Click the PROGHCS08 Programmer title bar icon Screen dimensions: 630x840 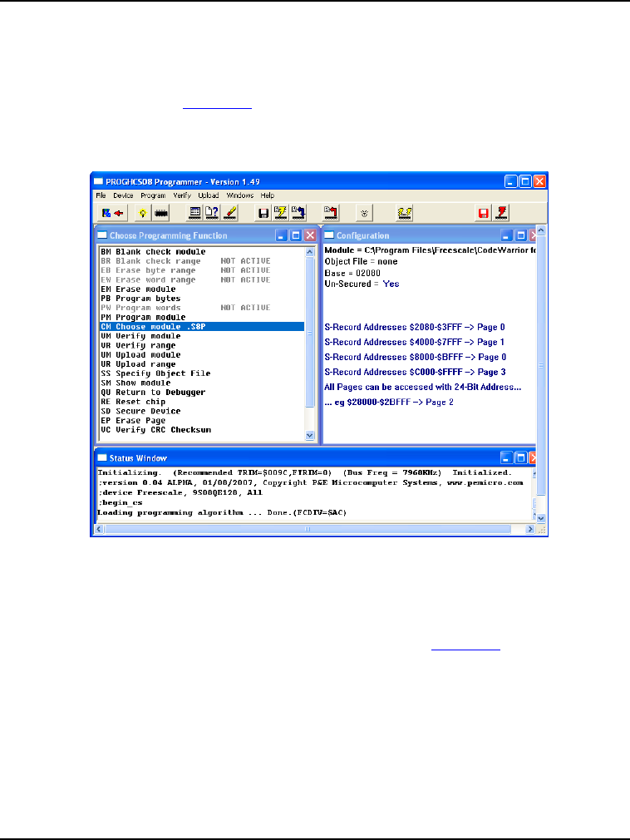[x=98, y=181]
